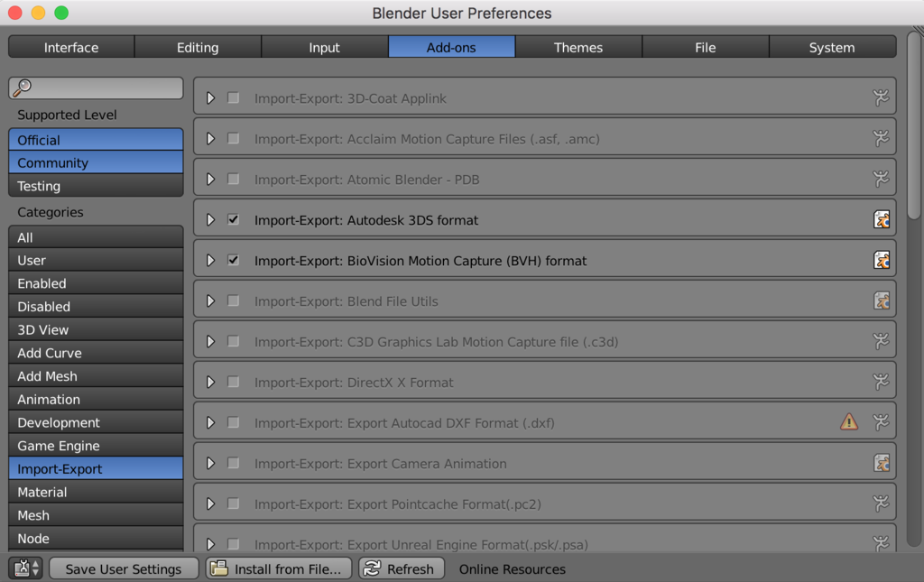The image size is (924, 582).
Task: Expand the Autodesk 3DS format details
Action: pyautogui.click(x=210, y=220)
